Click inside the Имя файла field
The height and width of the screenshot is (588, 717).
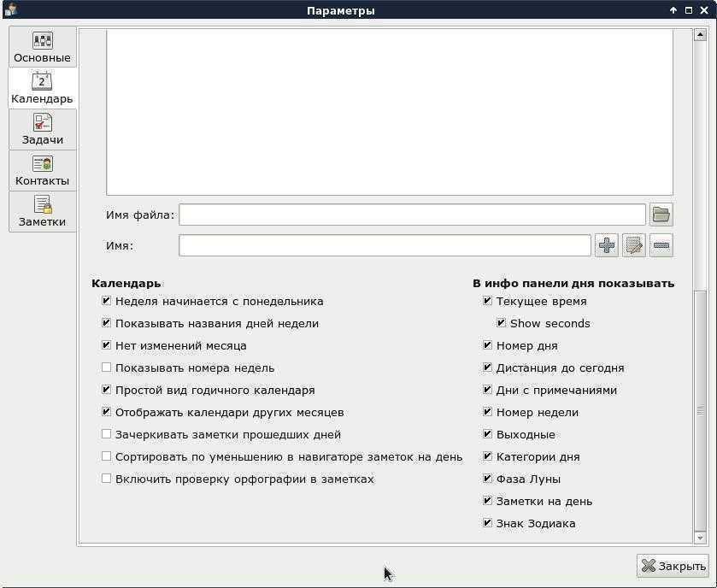pyautogui.click(x=412, y=215)
